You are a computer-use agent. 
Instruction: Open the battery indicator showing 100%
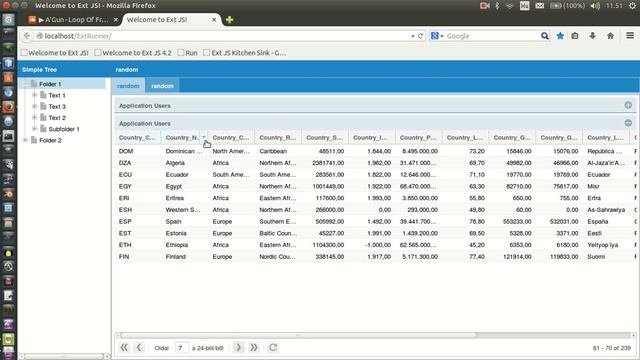pos(567,6)
